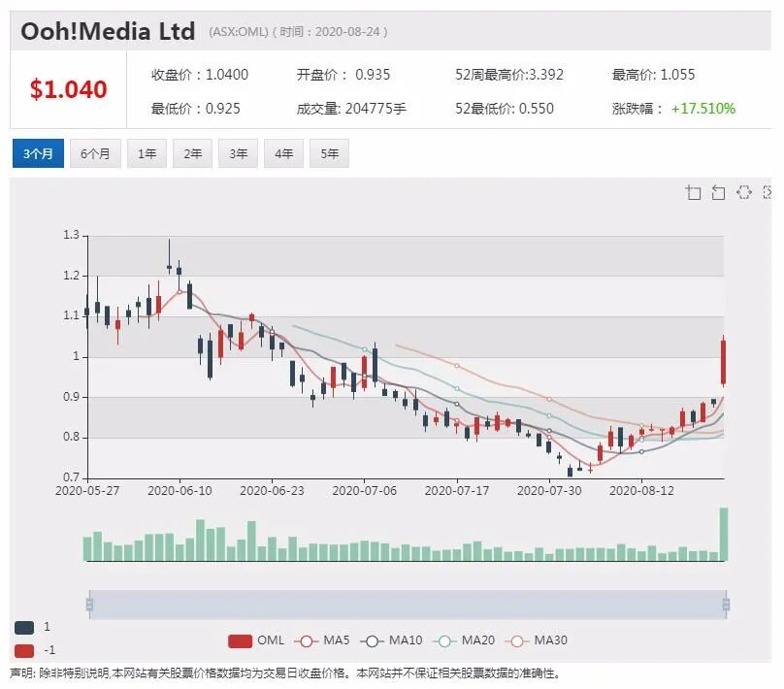Click the (ASX:OML) ticker text
Screen dimensions: 784x689
239,32
